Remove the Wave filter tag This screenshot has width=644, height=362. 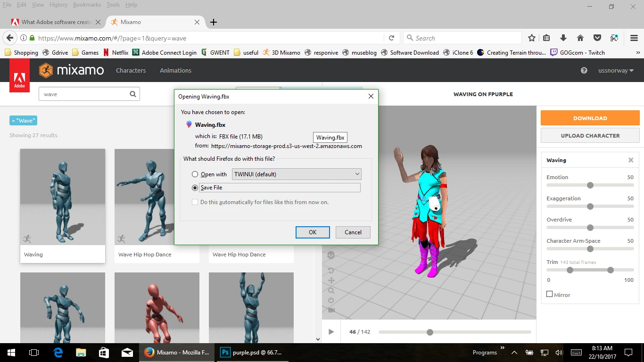tap(23, 121)
